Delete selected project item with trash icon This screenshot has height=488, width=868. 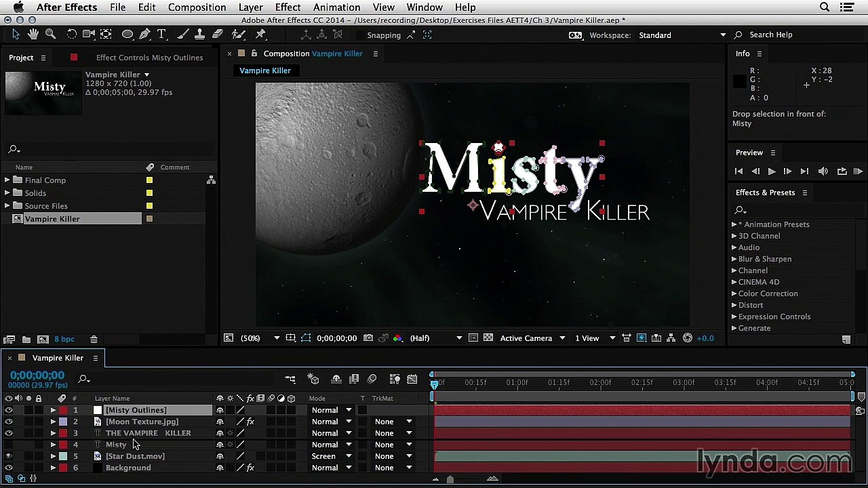[x=94, y=339]
